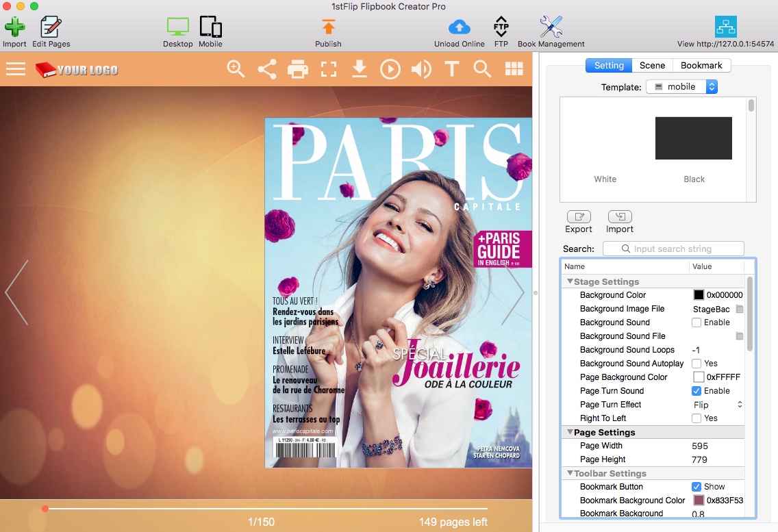
Task: Click the Paris magazine cover page
Action: [x=399, y=293]
